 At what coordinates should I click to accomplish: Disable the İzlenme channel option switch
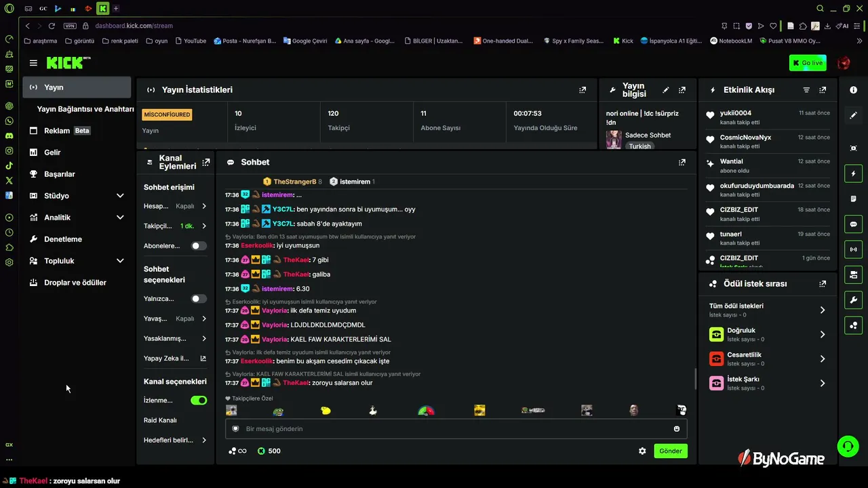pos(199,401)
